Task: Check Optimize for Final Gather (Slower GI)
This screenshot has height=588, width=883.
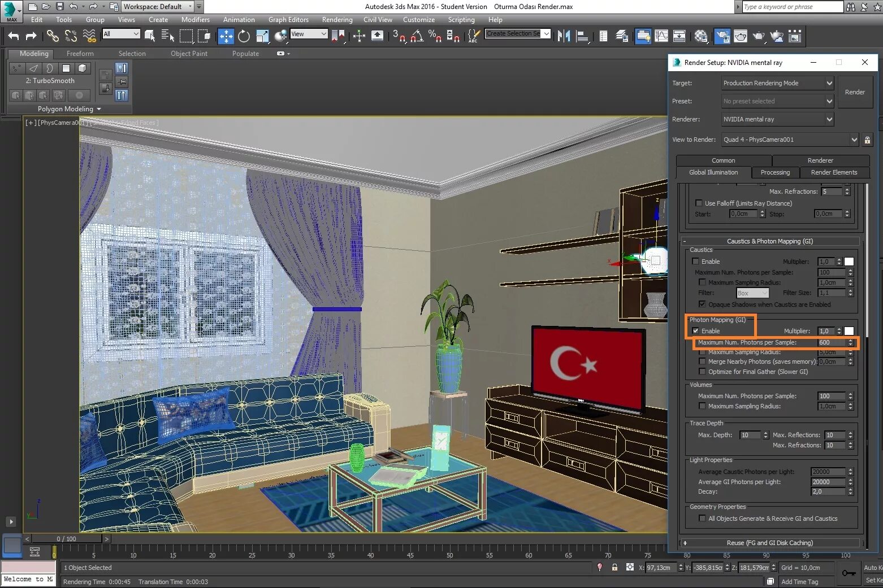Action: coord(702,372)
